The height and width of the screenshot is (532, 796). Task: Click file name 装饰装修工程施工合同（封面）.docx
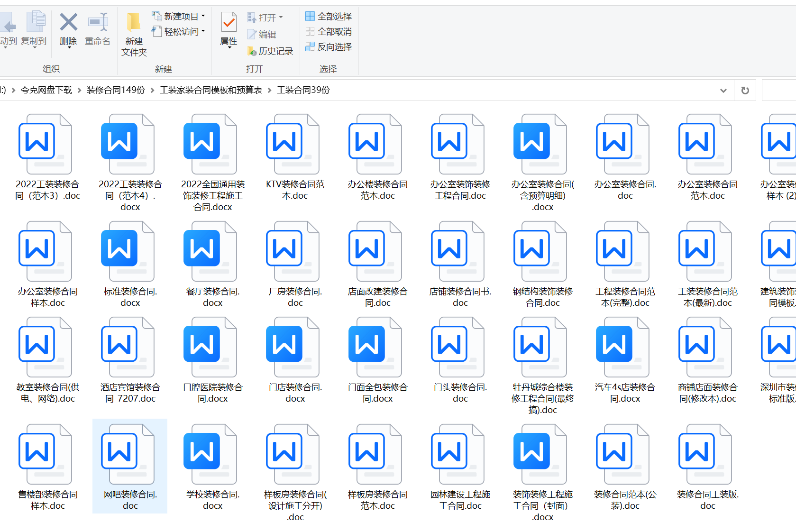[x=543, y=506]
